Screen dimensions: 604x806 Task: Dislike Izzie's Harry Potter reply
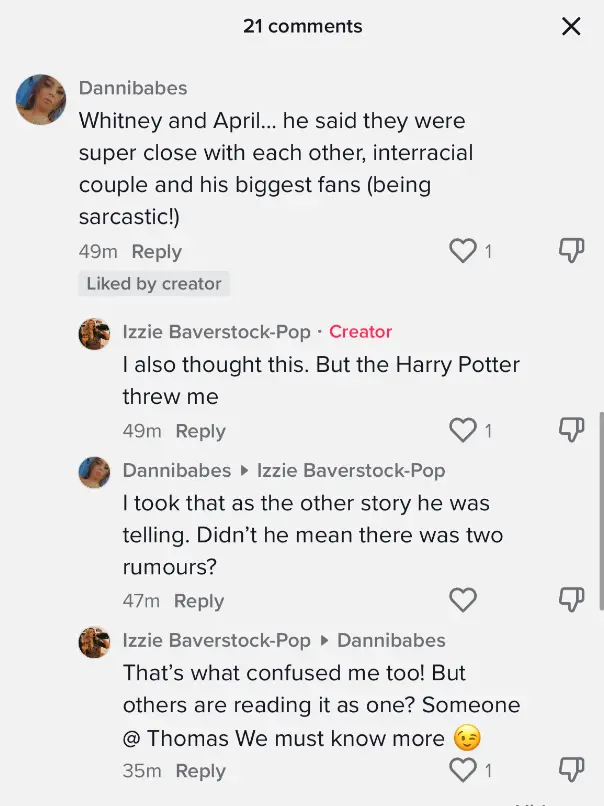point(571,430)
